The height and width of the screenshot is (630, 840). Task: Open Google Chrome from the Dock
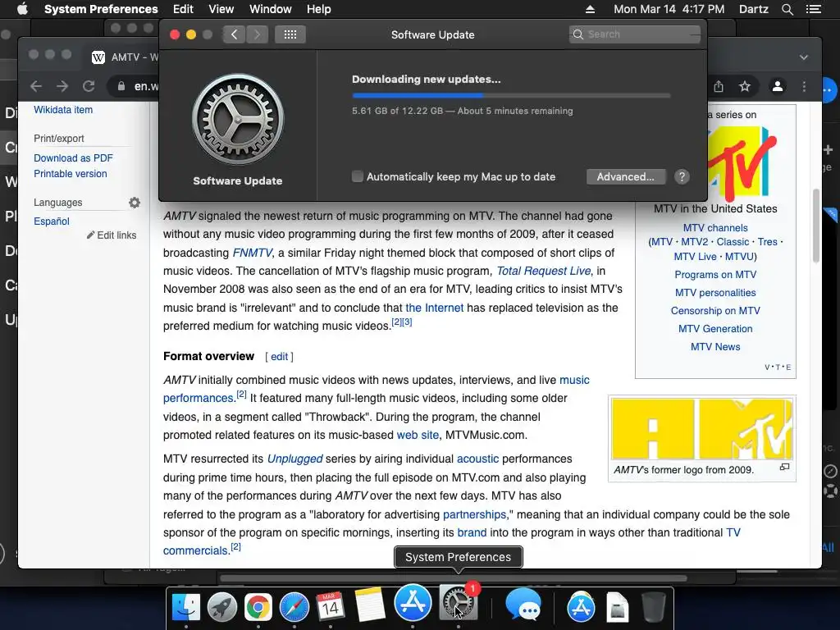click(258, 607)
